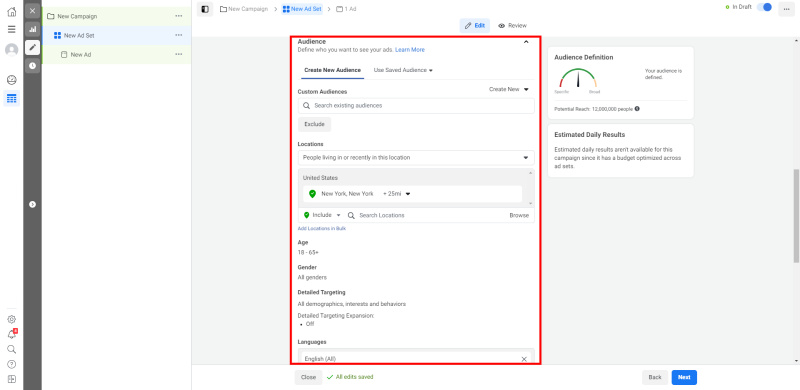
Task: Collapse the Audience section chevron
Action: (526, 42)
